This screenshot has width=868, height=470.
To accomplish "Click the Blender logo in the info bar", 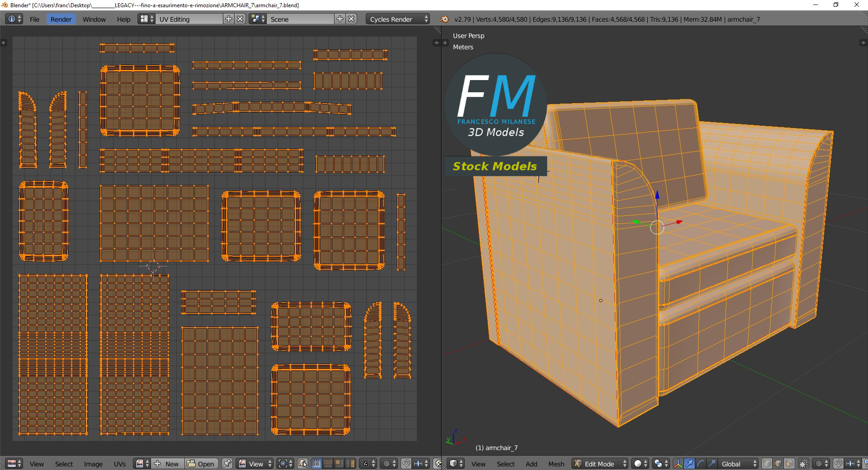I will coord(444,19).
